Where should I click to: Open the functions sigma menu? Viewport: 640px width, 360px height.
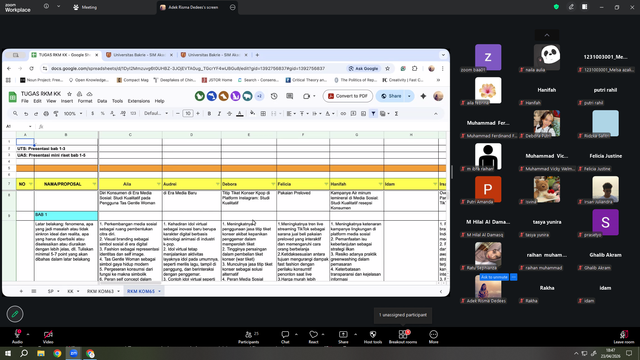pos(396,113)
